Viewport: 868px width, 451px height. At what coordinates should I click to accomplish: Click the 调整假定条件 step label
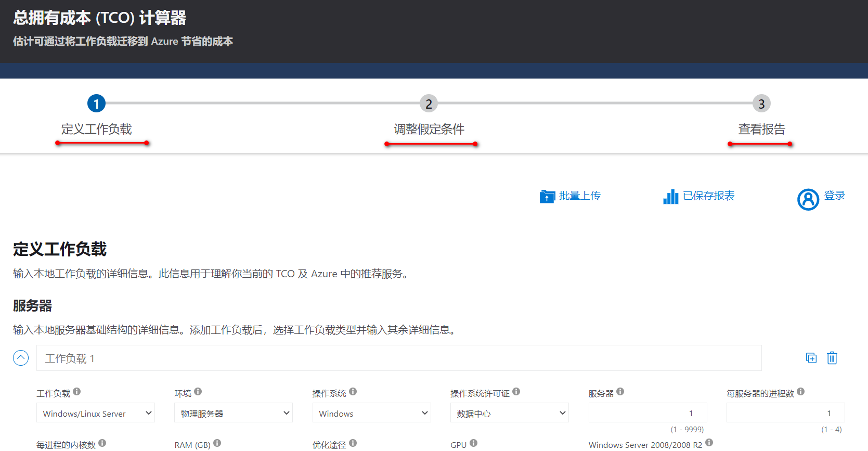[429, 129]
